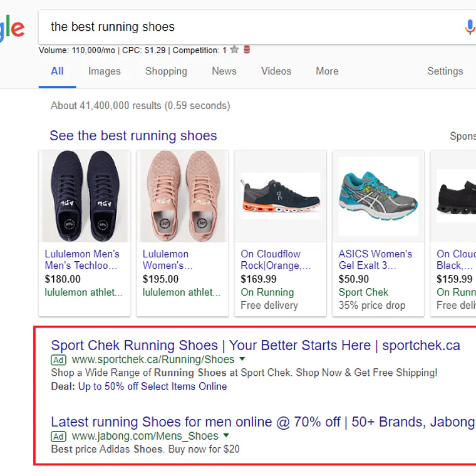Image resolution: width=476 pixels, height=476 pixels.
Task: Click the pink Lululemon Women's shoe image
Action: coord(182,196)
